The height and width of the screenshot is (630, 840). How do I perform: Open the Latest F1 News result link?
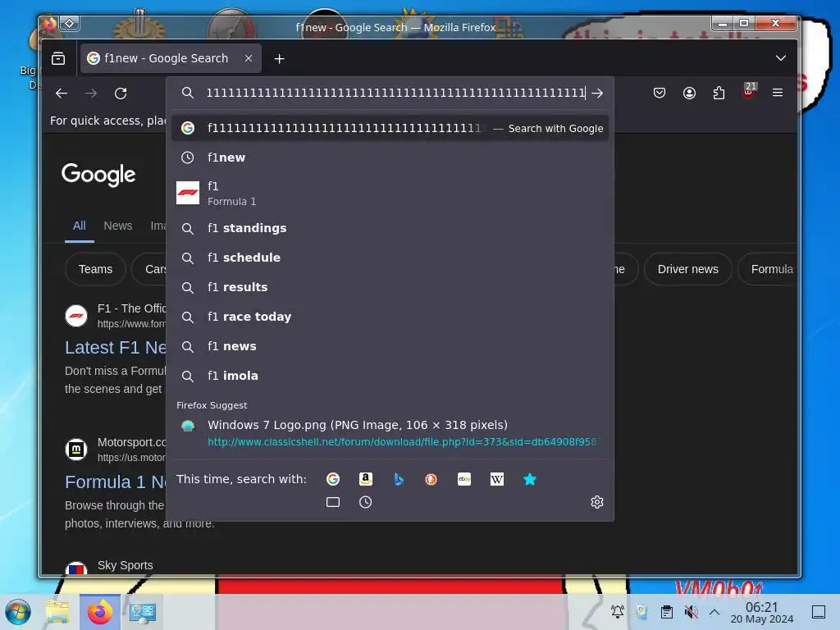coord(116,348)
